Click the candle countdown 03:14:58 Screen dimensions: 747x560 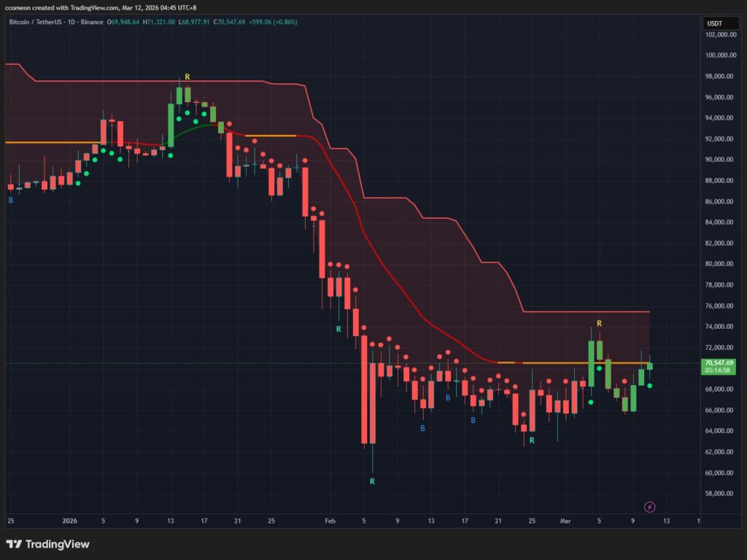pos(719,370)
